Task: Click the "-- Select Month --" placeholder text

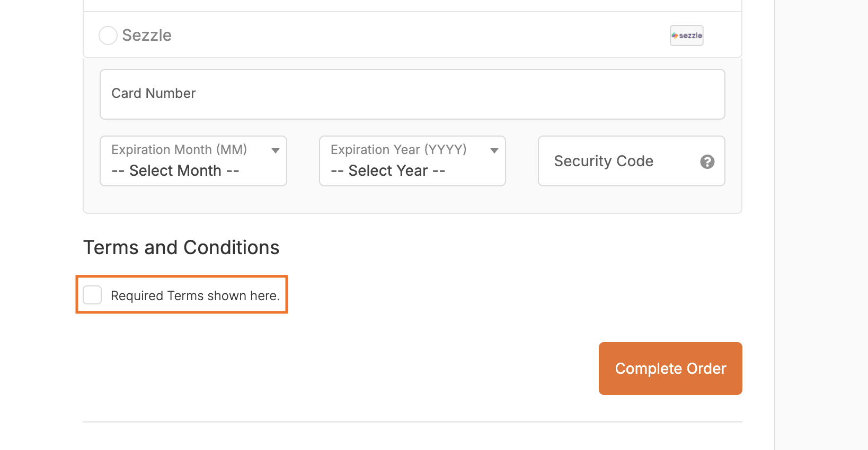Action: click(x=175, y=171)
